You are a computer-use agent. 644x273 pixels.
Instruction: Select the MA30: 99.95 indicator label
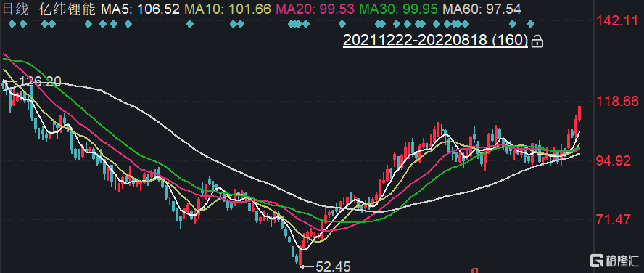coord(399,9)
